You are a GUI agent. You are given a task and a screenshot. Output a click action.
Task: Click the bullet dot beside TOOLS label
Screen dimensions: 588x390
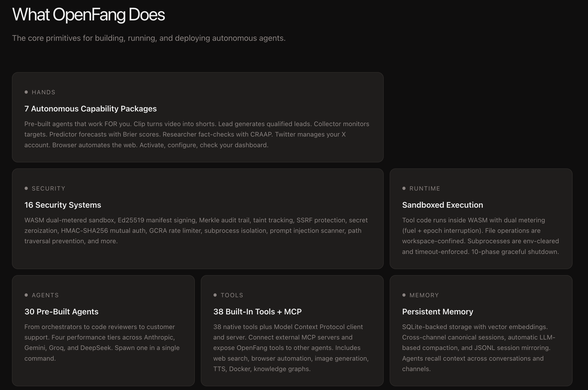215,295
